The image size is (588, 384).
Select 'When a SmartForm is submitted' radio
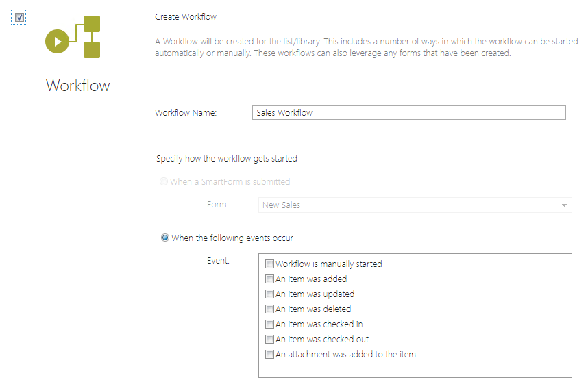coord(164,182)
